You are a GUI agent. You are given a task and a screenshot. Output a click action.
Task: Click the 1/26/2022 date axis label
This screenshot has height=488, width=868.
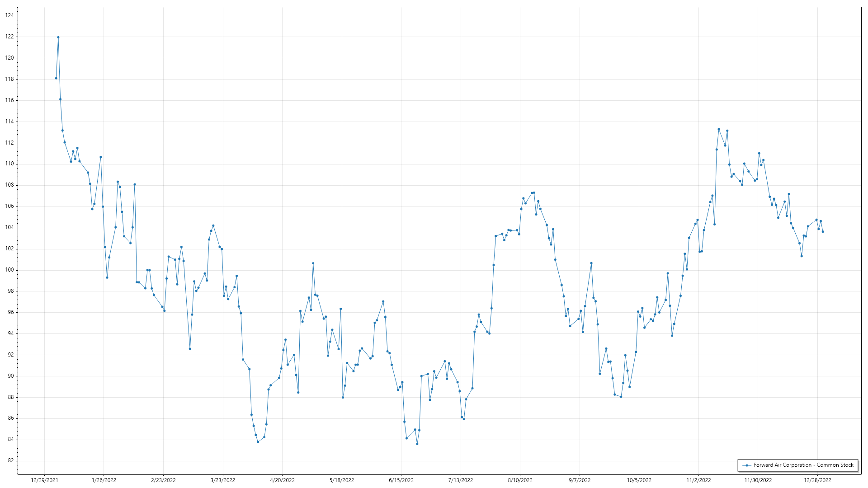(x=104, y=480)
